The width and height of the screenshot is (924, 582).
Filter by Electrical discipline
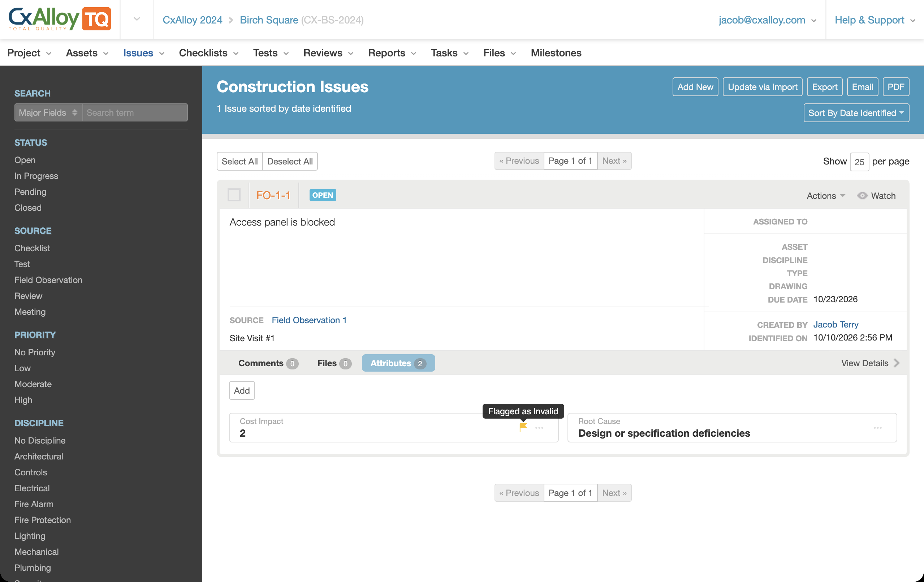tap(32, 488)
